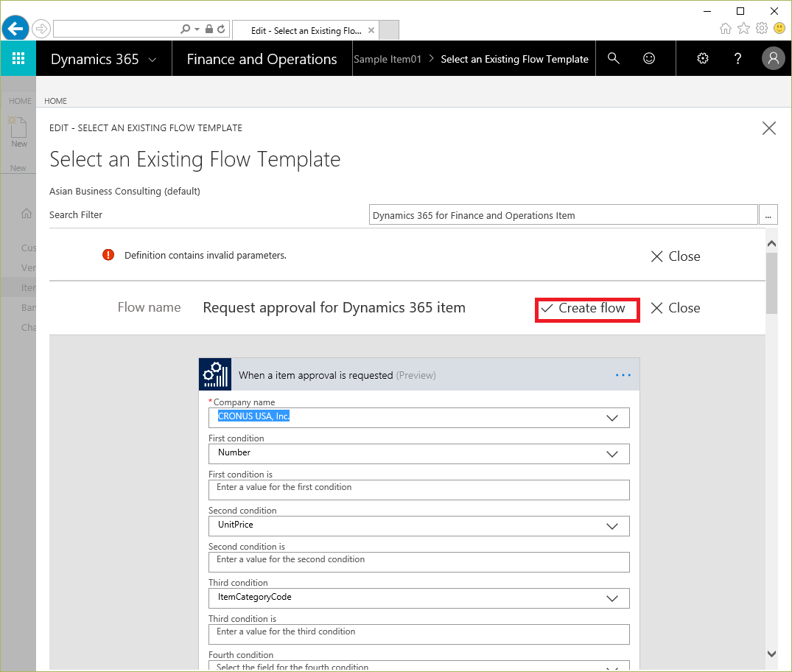Click the Search Filter input field
This screenshot has height=672, width=792.
coord(563,214)
